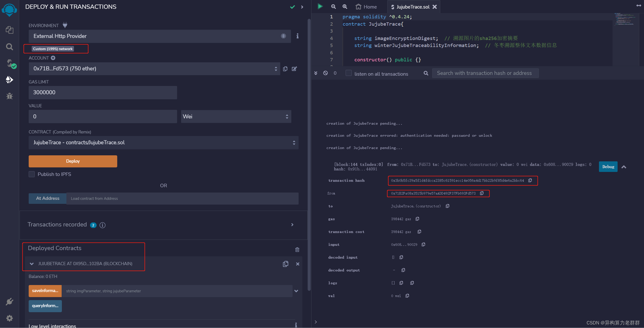Toggle the editor panel width arrows
The width and height of the screenshot is (644, 328).
point(639,6)
